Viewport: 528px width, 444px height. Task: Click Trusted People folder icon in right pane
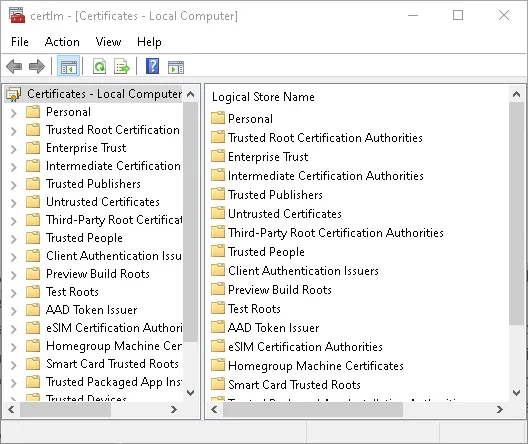(218, 251)
